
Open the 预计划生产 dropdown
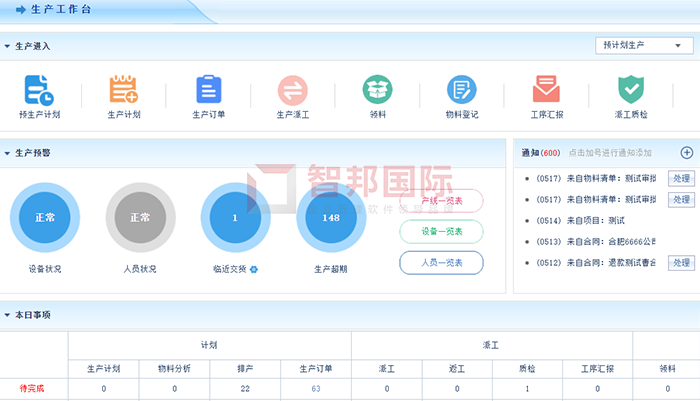tap(644, 46)
